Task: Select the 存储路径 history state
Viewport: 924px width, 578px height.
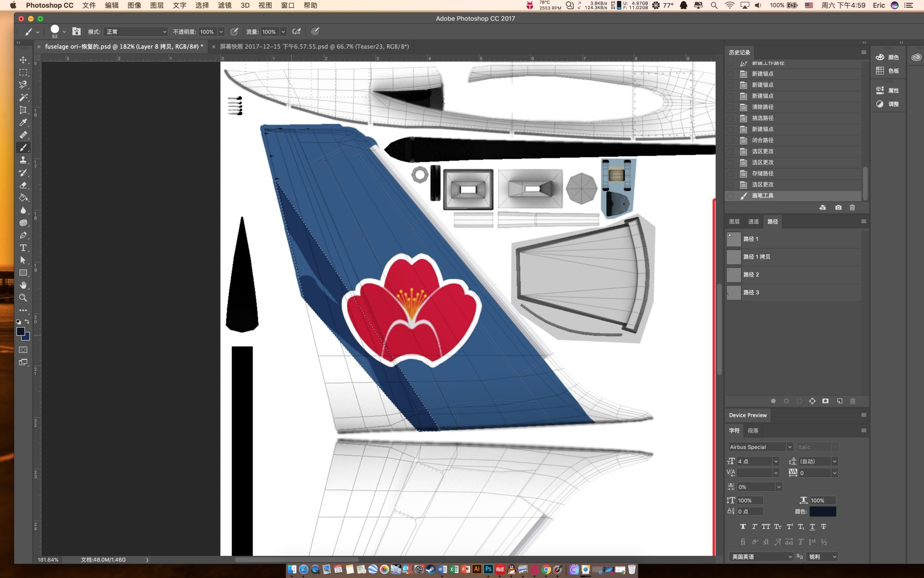Action: point(794,173)
